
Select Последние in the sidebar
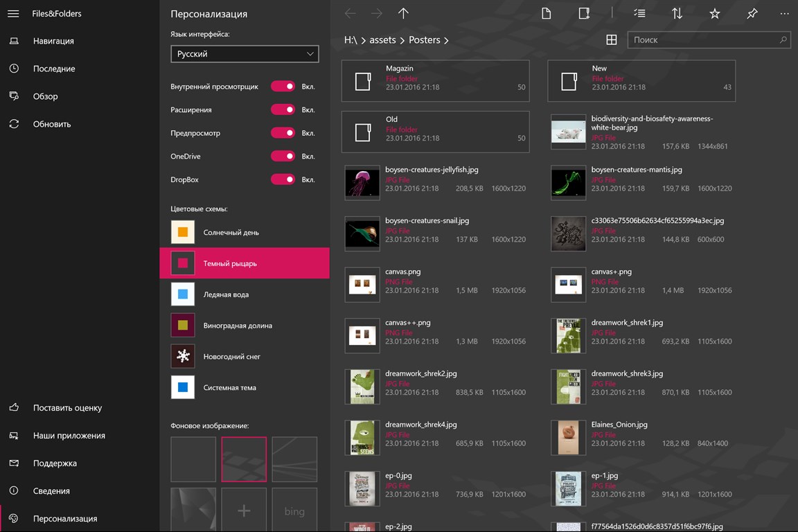point(54,69)
